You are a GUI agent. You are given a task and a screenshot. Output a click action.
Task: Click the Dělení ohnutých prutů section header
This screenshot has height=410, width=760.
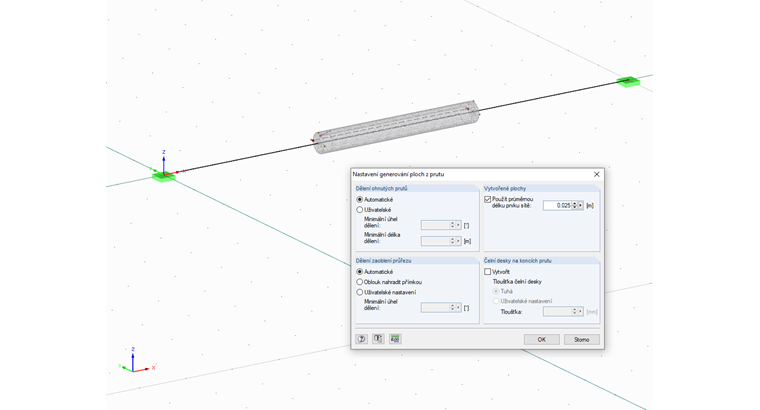pyautogui.click(x=381, y=189)
